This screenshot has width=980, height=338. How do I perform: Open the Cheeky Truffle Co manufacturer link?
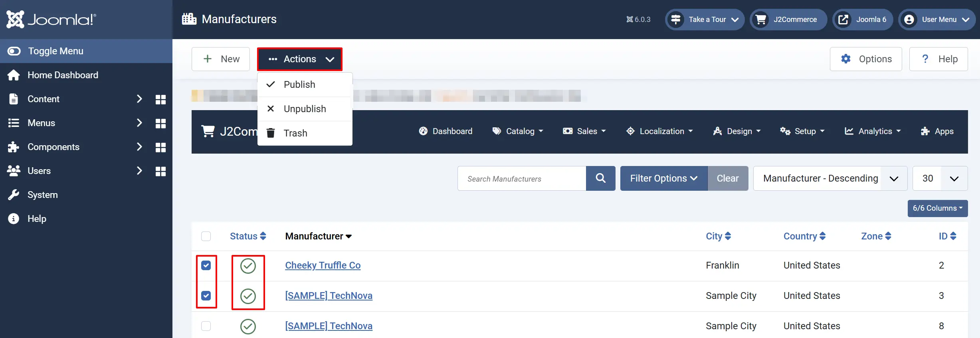tap(323, 265)
